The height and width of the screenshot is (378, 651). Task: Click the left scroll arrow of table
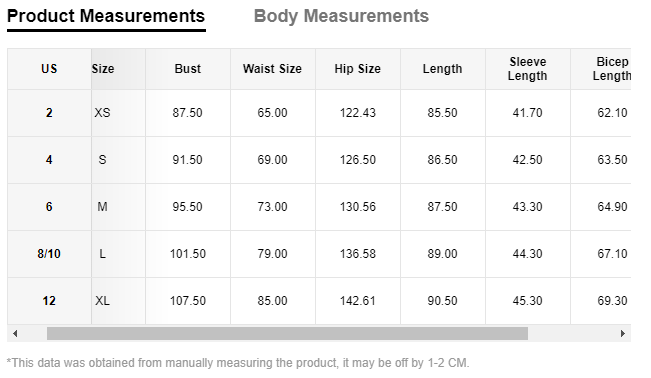[15, 334]
